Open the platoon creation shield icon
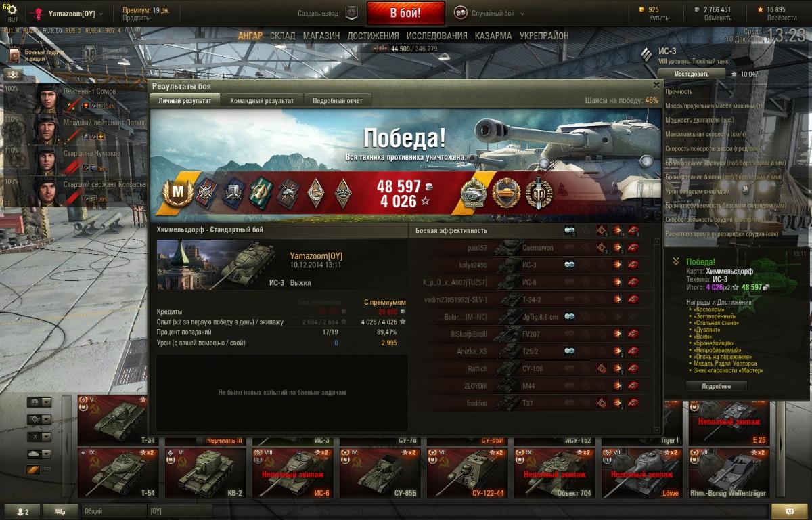 coord(351,13)
